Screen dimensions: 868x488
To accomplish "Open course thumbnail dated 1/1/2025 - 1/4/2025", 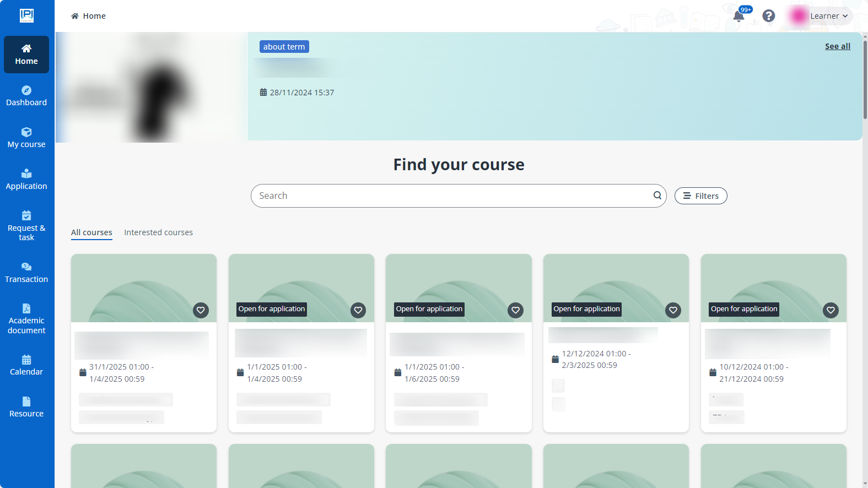I will point(301,288).
